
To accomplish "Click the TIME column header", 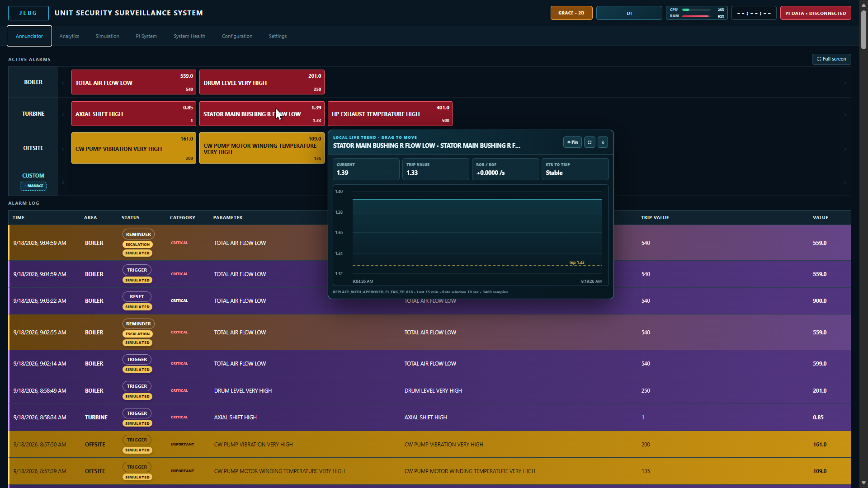I will click(x=19, y=218).
